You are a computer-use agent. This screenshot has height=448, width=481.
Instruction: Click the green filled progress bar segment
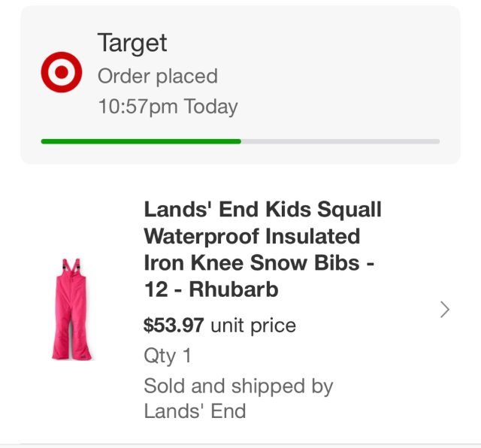(141, 141)
